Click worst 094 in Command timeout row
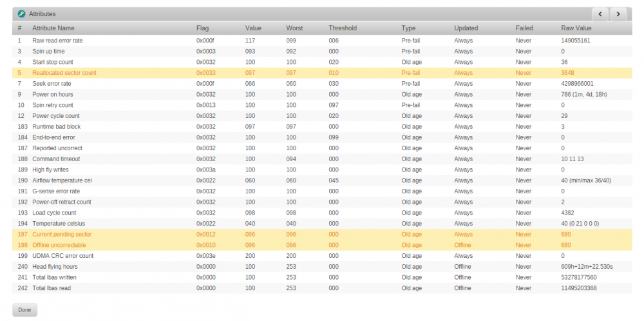Viewport: 644px width, 321px height. pos(291,159)
